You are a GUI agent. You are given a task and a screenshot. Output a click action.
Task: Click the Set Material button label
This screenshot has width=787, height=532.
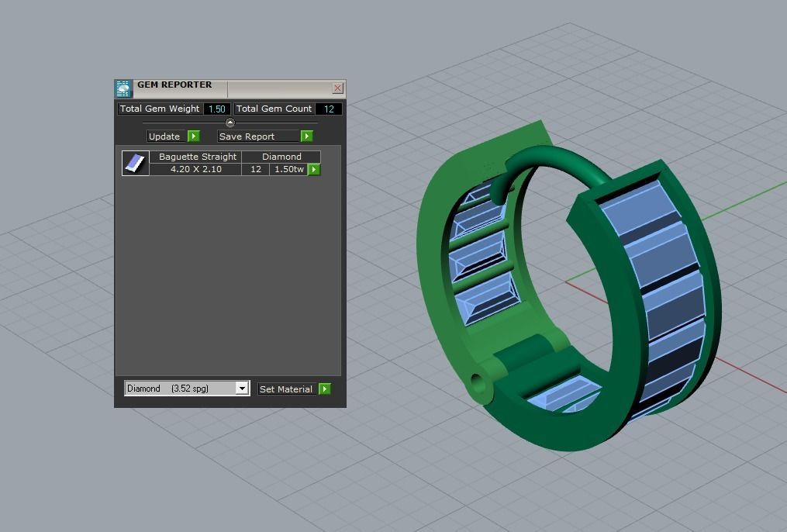(286, 389)
